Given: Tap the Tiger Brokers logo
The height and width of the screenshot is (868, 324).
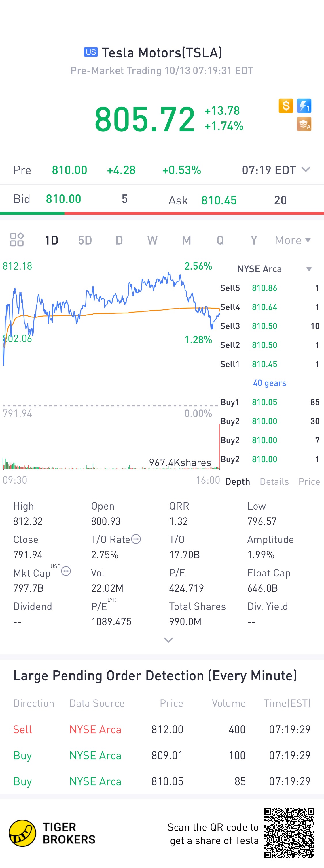Looking at the screenshot, I should [52, 833].
